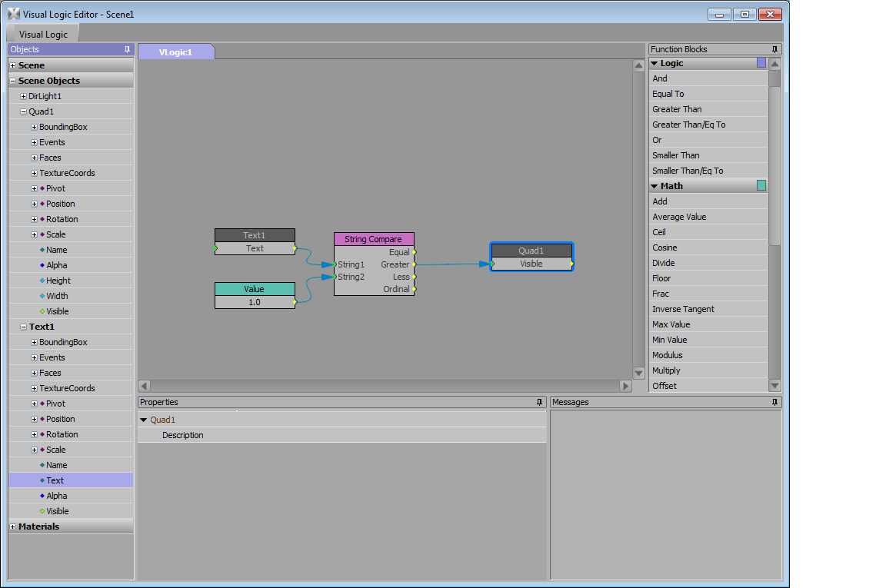Expand the Scene section in Objects panel
The image size is (886, 588).
13,65
